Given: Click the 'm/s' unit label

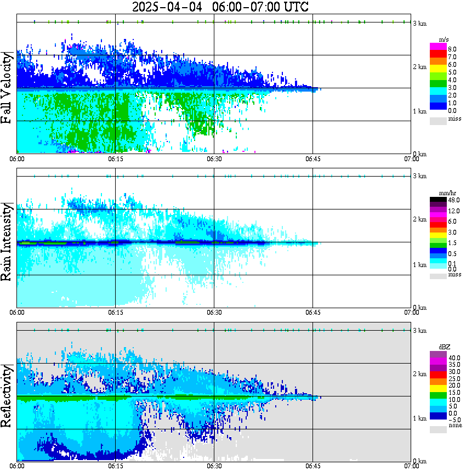Looking at the screenshot, I should click(444, 40).
